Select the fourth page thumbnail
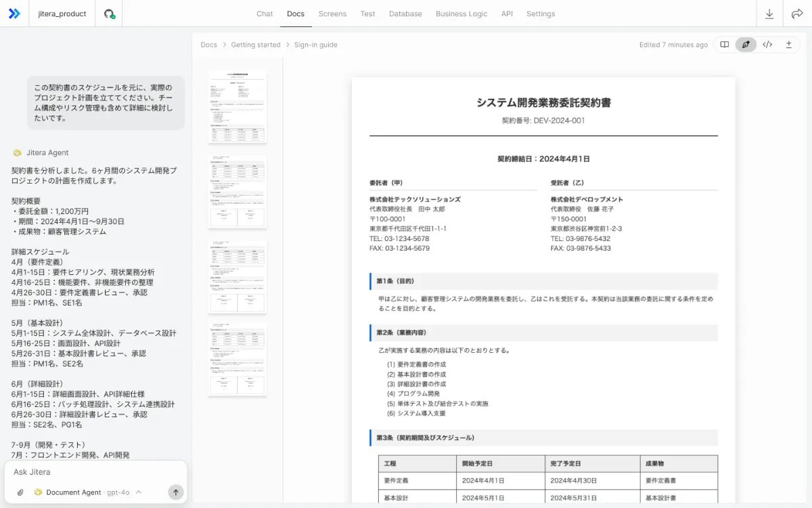The image size is (812, 508). click(x=238, y=360)
